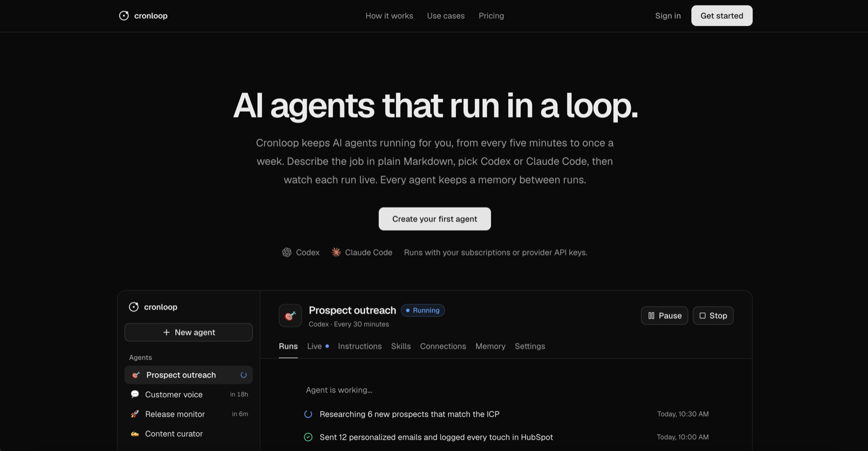Click the 'Today, 10:30 AM' timestamp
This screenshot has width=868, height=451.
click(683, 414)
